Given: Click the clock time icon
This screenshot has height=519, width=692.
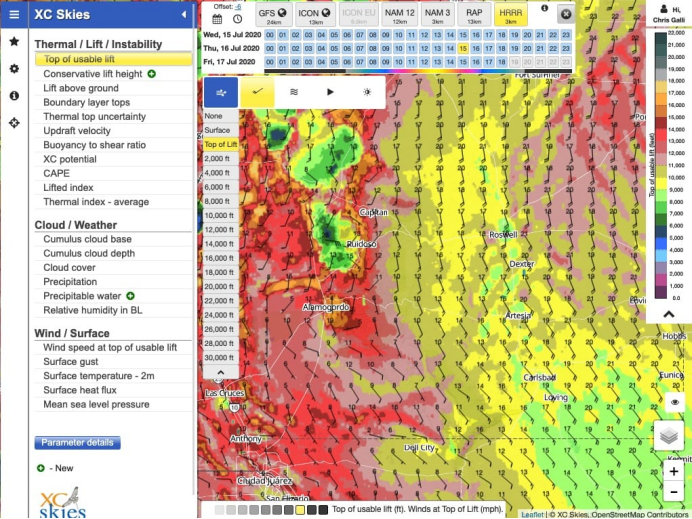Looking at the screenshot, I should (x=237, y=19).
